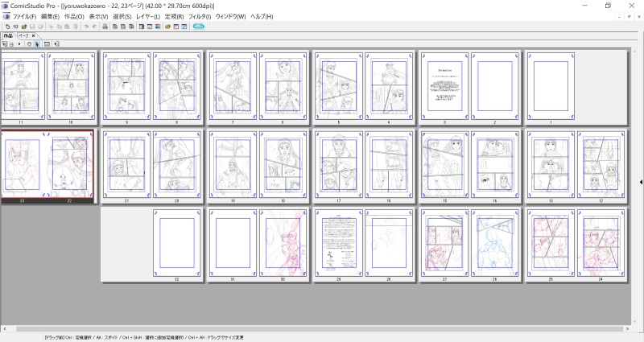The height and width of the screenshot is (342, 644).
Task: Click the horizontal scrollbar right arrow
Action: (x=628, y=329)
